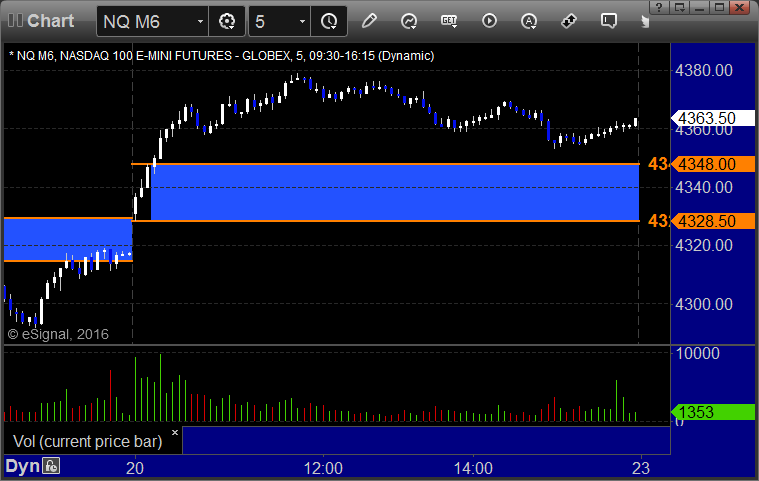The width and height of the screenshot is (759, 481).
Task: Open the alerts icon with letter A
Action: 529,21
